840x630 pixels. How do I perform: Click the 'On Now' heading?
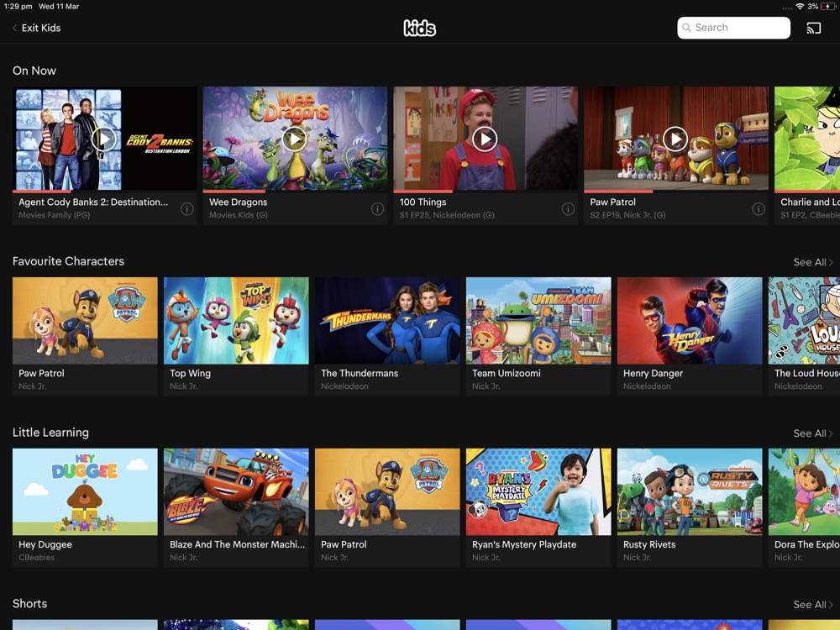[34, 71]
